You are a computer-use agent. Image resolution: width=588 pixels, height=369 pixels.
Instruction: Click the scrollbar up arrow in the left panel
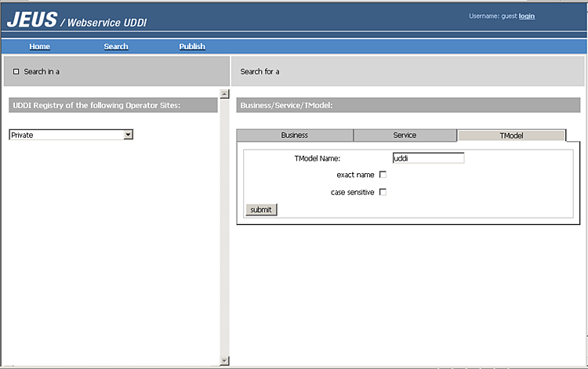click(x=225, y=93)
